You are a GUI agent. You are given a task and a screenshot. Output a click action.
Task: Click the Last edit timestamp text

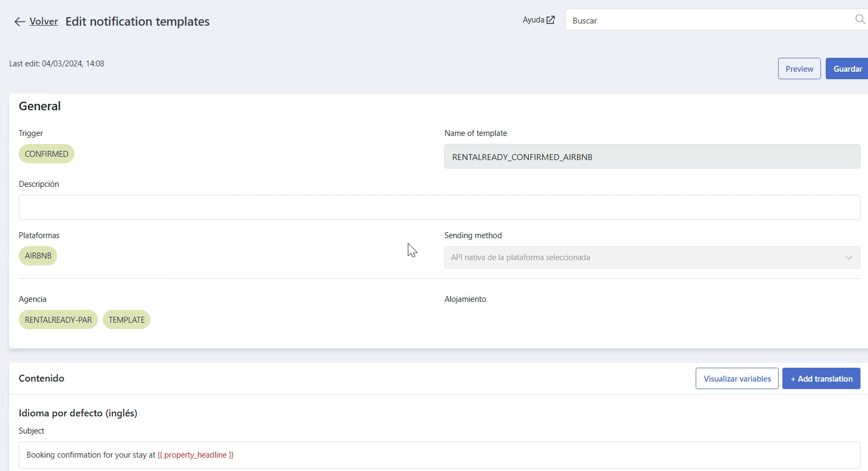57,64
